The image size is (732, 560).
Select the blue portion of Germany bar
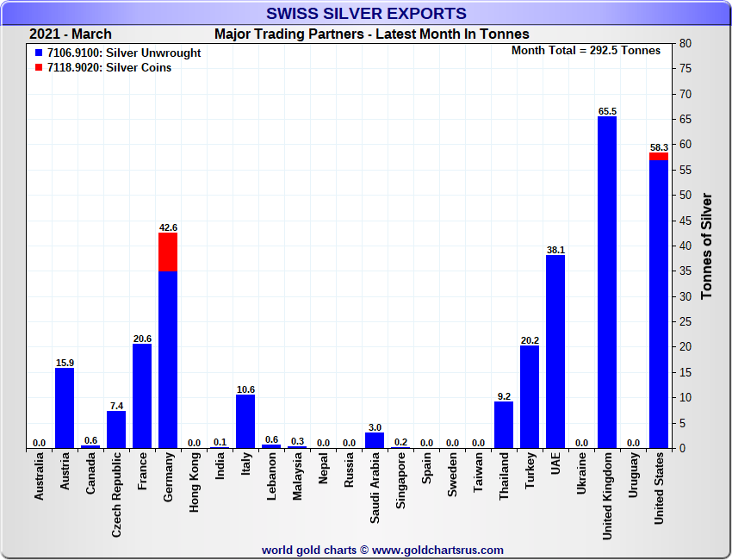pyautogui.click(x=168, y=359)
